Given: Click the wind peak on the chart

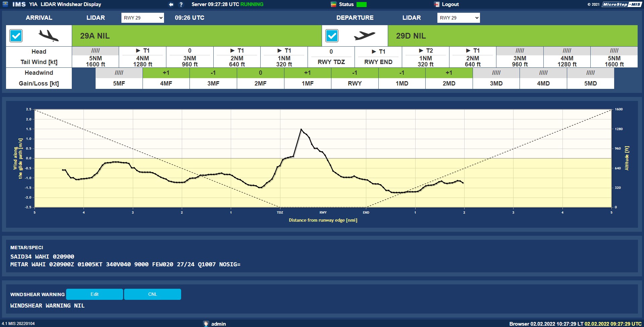Looking at the screenshot, I should coord(301,129).
